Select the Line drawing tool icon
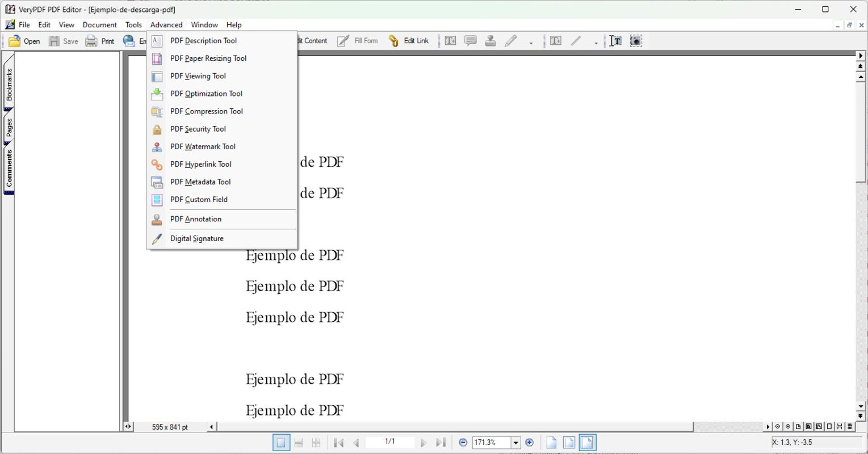The image size is (868, 454). tap(576, 41)
